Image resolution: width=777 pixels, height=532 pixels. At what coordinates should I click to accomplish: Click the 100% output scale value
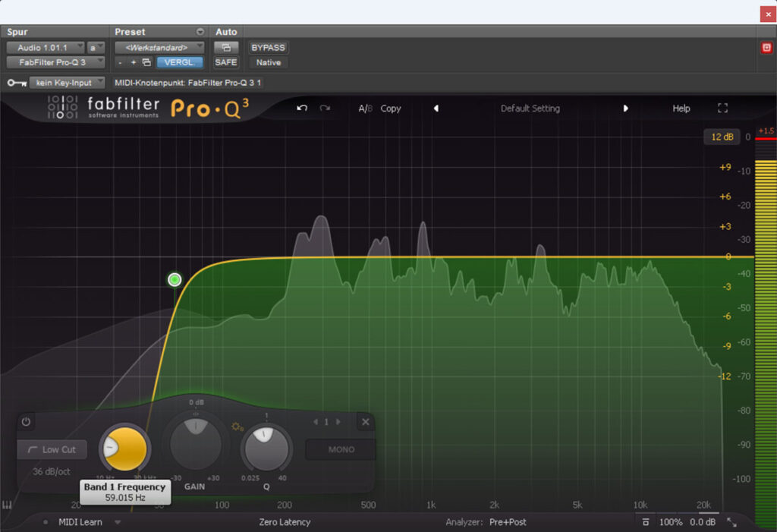coord(671,522)
